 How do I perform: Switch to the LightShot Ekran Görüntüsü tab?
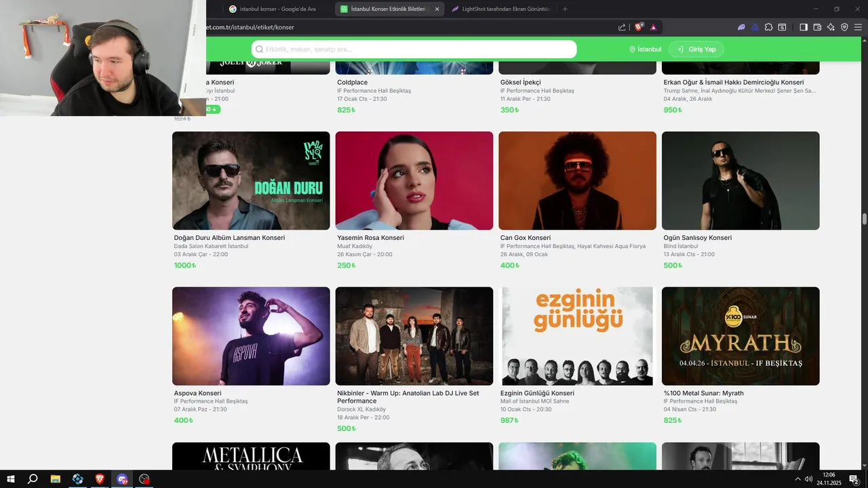pyautogui.click(x=502, y=9)
